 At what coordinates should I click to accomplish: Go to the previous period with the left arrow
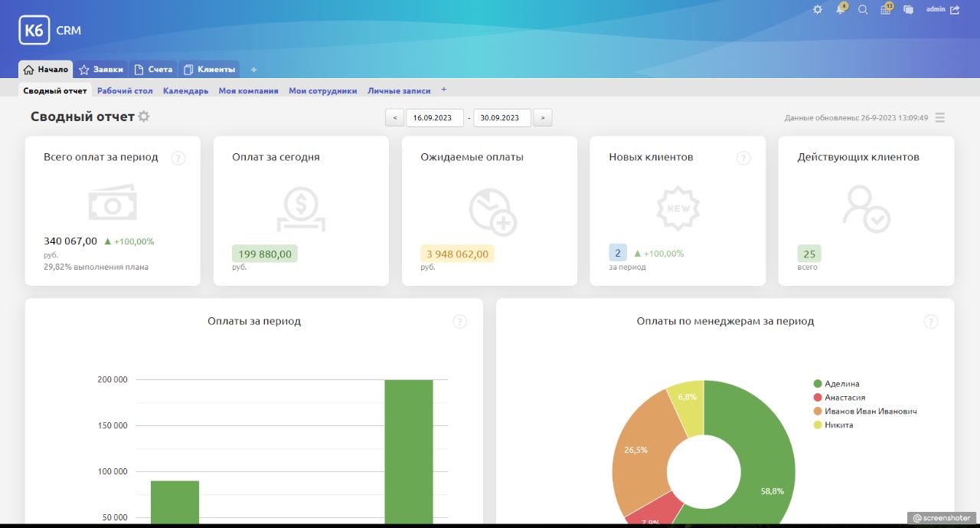[394, 118]
